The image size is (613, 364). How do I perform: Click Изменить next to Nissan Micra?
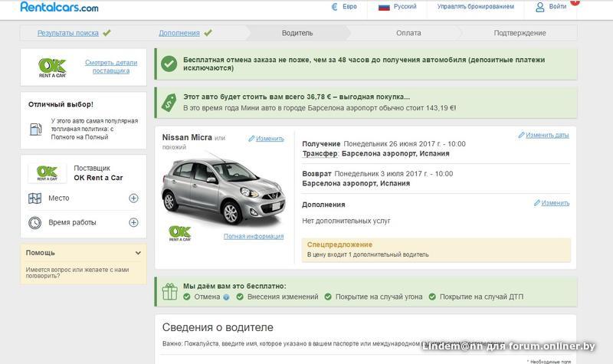270,139
